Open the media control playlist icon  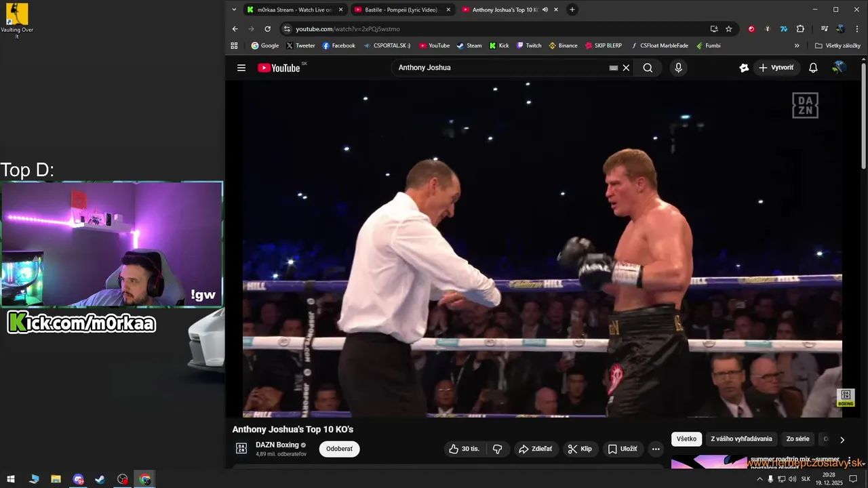pyautogui.click(x=825, y=29)
